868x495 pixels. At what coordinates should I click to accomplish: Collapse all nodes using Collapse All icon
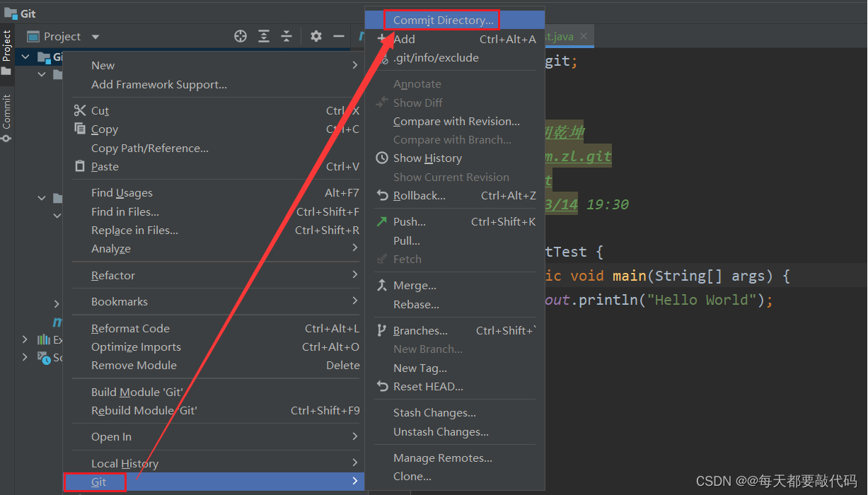tap(287, 35)
